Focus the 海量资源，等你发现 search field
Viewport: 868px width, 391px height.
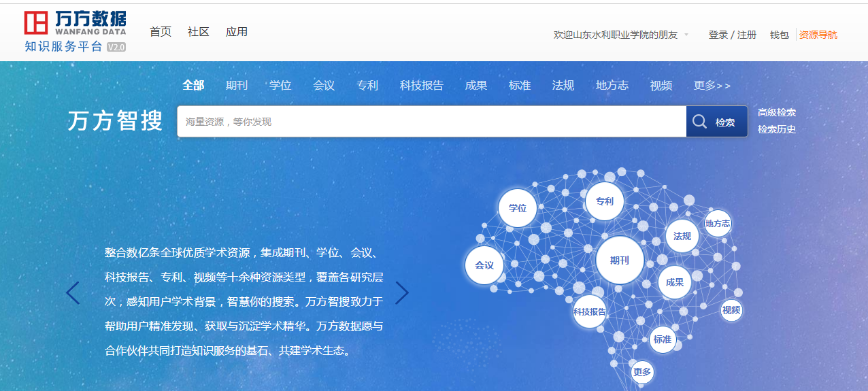[x=432, y=122]
